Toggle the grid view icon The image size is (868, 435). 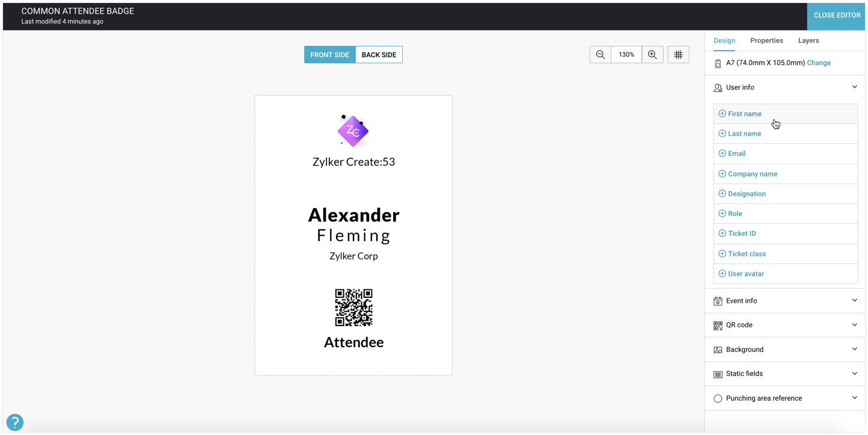pyautogui.click(x=678, y=55)
